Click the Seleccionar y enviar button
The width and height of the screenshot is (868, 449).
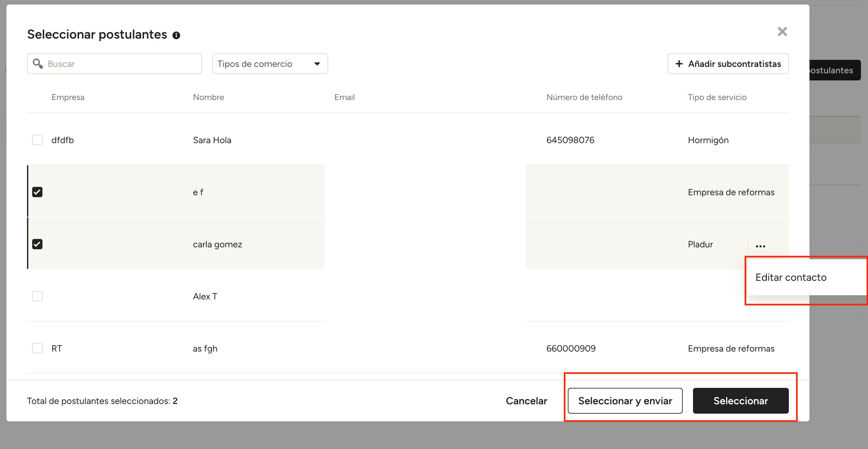point(625,400)
